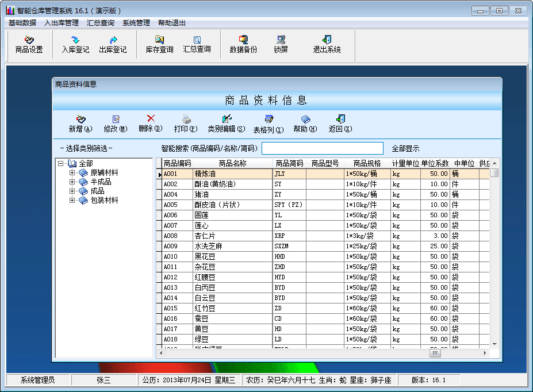This screenshot has width=533, height=392.
Task: Open 类别编辑(S) category editor
Action: click(227, 124)
